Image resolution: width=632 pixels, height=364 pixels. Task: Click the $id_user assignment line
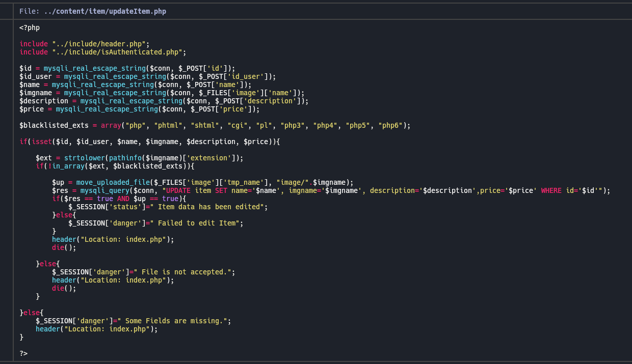148,76
